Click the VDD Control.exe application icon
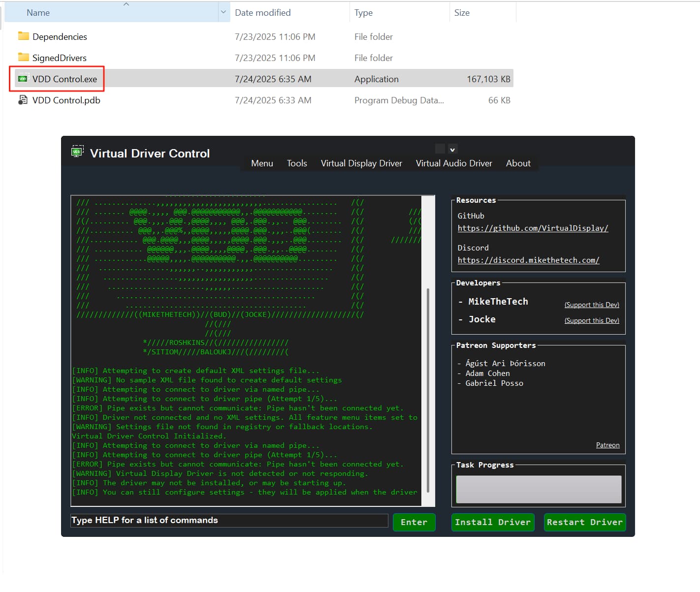 coord(23,79)
